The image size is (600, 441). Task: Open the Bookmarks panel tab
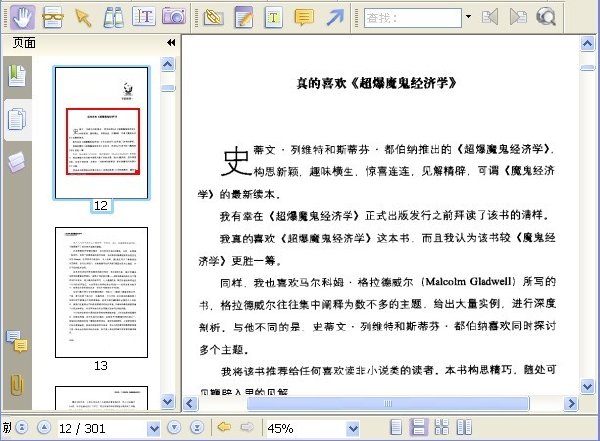pos(17,75)
